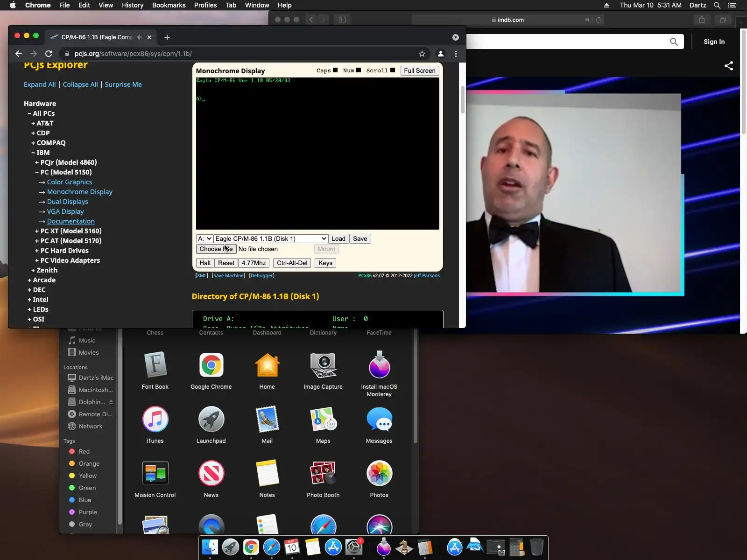This screenshot has width=747, height=560.
Task: Open the Chrome File menu
Action: 64,5
